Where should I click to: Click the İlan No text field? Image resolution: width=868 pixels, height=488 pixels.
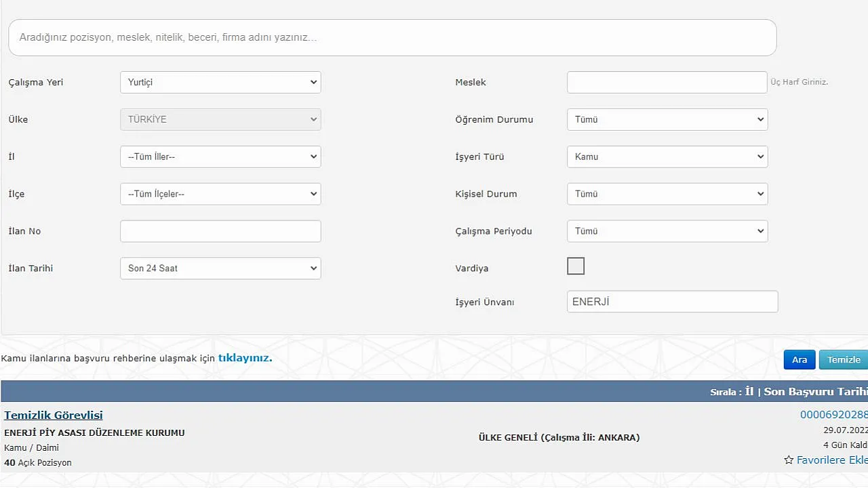point(220,231)
